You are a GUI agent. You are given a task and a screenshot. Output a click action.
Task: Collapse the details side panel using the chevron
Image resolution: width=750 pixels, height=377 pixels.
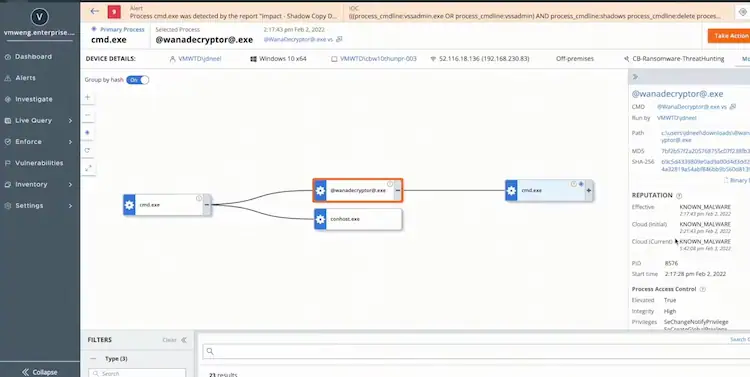click(x=635, y=77)
